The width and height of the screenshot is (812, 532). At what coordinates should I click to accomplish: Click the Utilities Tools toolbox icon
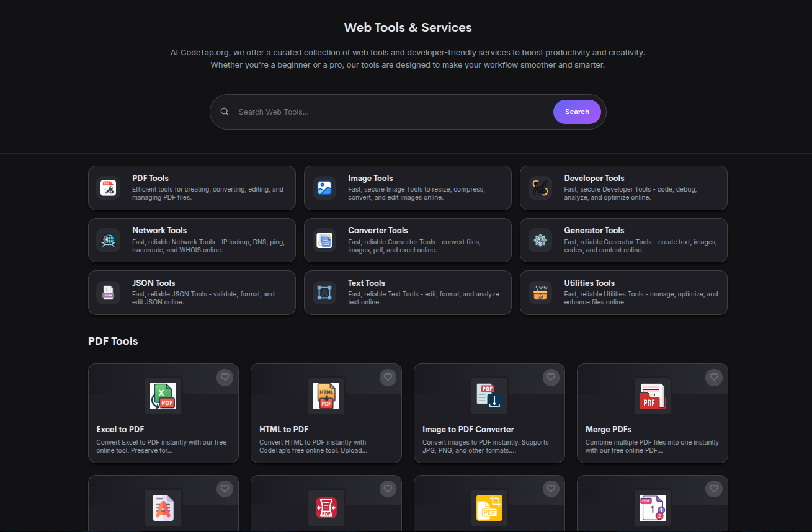tap(540, 293)
